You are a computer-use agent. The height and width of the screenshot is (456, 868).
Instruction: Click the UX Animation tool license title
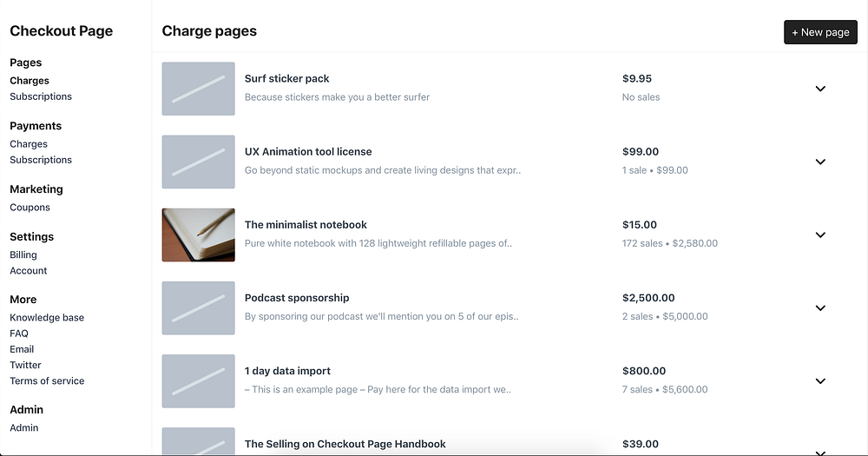tap(308, 152)
